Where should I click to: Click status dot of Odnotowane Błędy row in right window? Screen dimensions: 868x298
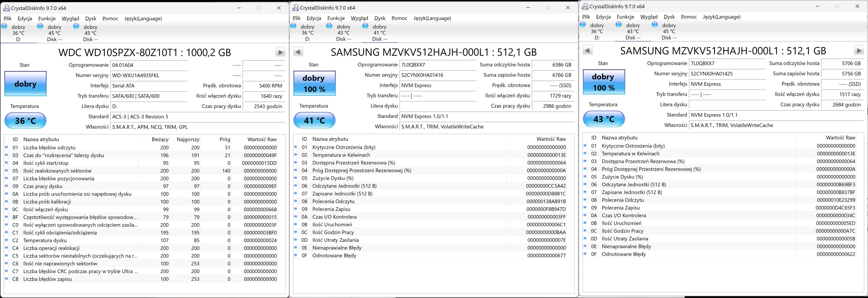pyautogui.click(x=585, y=254)
